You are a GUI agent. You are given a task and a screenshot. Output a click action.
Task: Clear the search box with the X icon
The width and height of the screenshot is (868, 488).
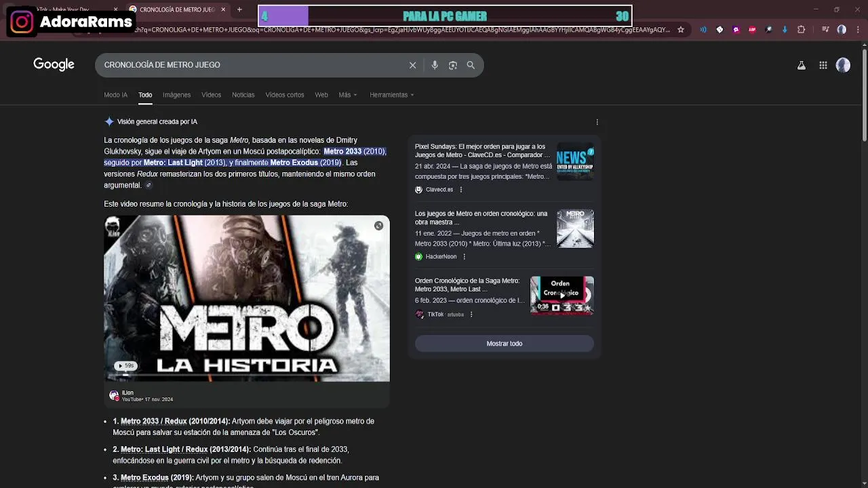coord(412,65)
